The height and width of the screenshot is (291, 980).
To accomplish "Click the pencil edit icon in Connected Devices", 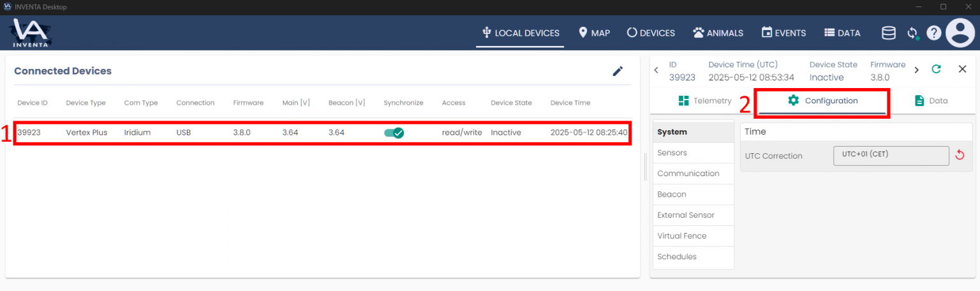I will click(617, 71).
